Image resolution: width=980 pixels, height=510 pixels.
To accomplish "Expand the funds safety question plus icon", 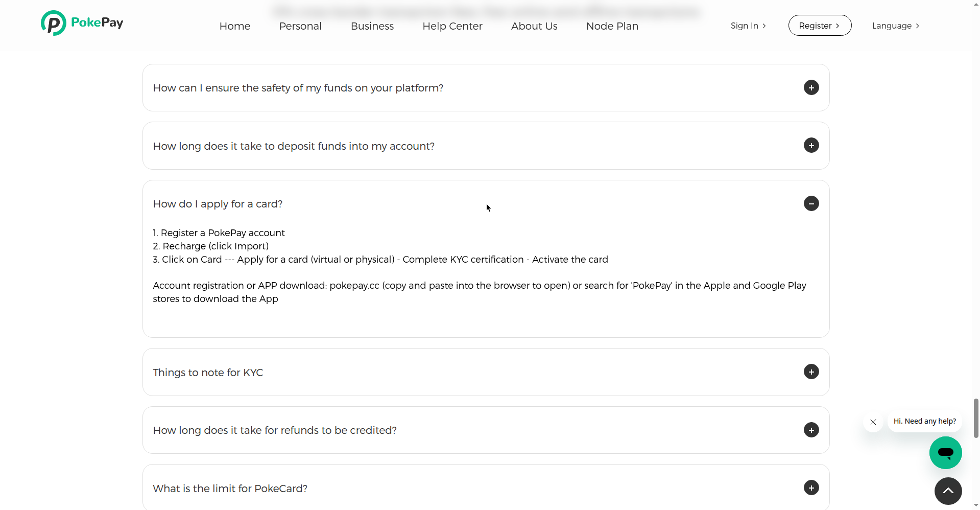I will click(x=811, y=88).
